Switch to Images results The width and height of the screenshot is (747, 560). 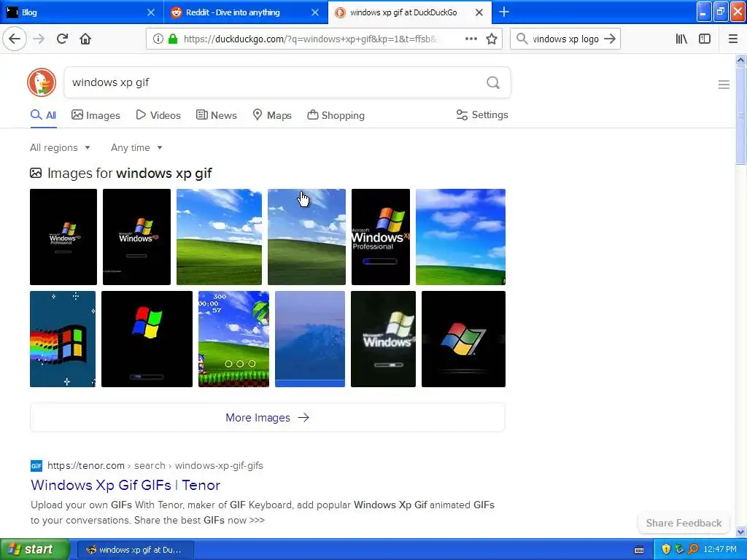point(96,115)
